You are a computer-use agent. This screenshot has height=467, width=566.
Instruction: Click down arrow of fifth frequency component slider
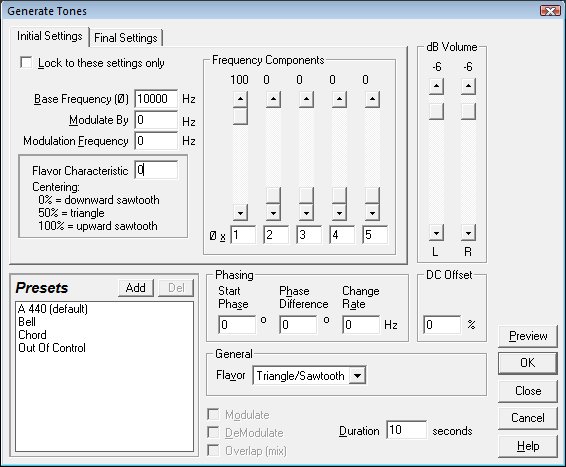tap(372, 213)
